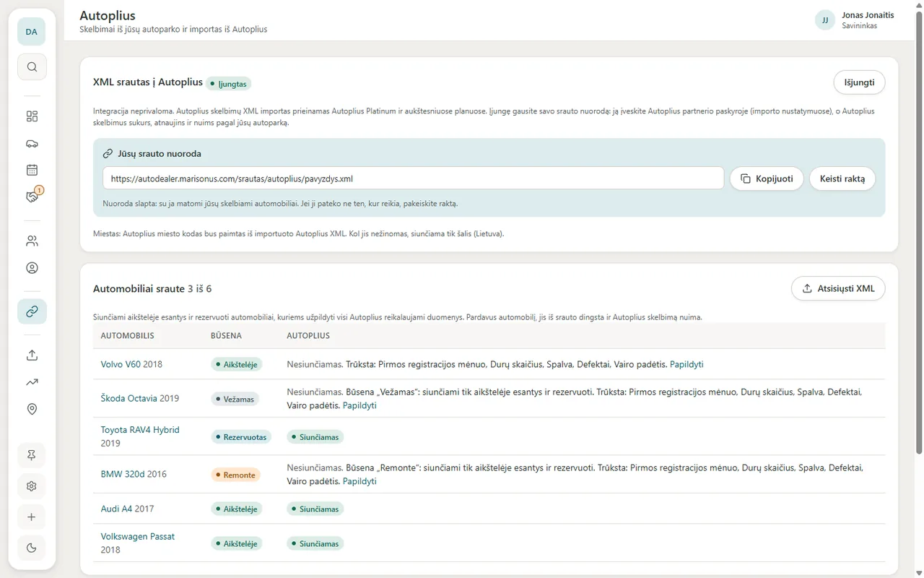The height and width of the screenshot is (578, 924).
Task: Open the location pin icon in sidebar
Action: (x=32, y=410)
